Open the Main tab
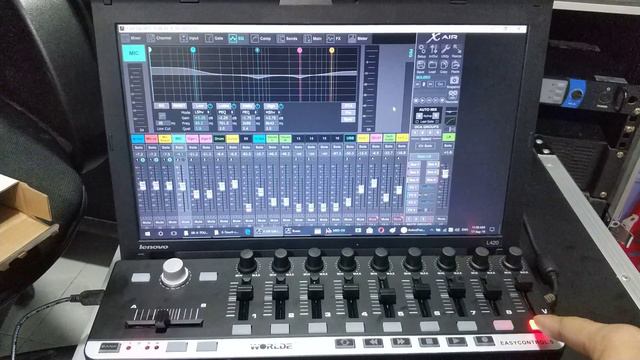 pyautogui.click(x=313, y=39)
